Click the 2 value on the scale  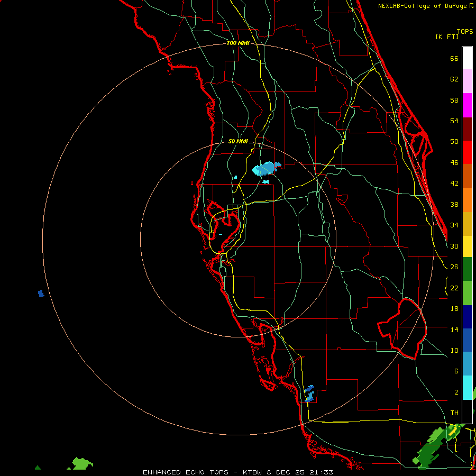point(456,392)
